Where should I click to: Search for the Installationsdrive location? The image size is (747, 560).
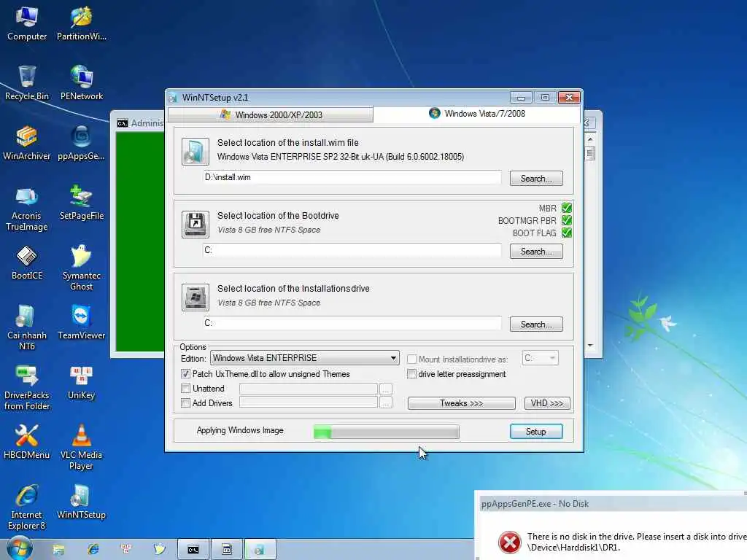coord(536,324)
